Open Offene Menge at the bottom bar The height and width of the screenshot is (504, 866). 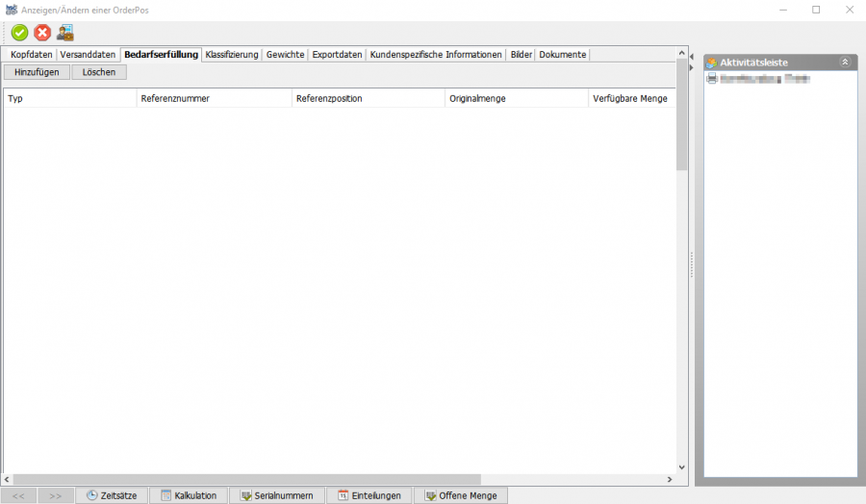pos(461,495)
